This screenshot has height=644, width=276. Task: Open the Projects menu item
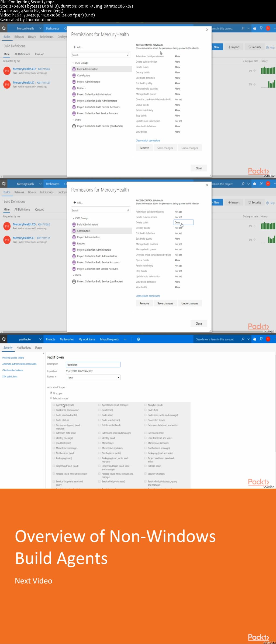[50, 339]
